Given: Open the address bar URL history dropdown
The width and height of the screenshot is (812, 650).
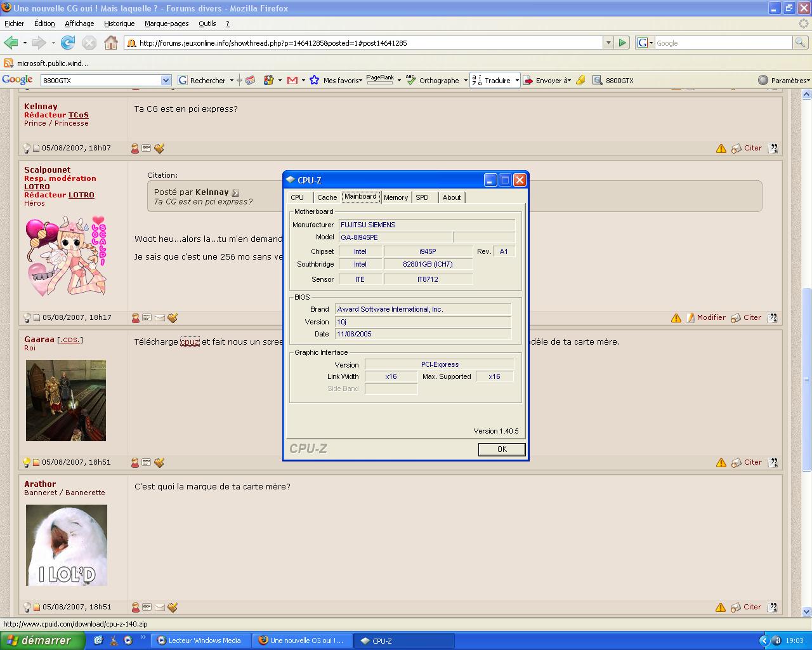Looking at the screenshot, I should pyautogui.click(x=608, y=43).
